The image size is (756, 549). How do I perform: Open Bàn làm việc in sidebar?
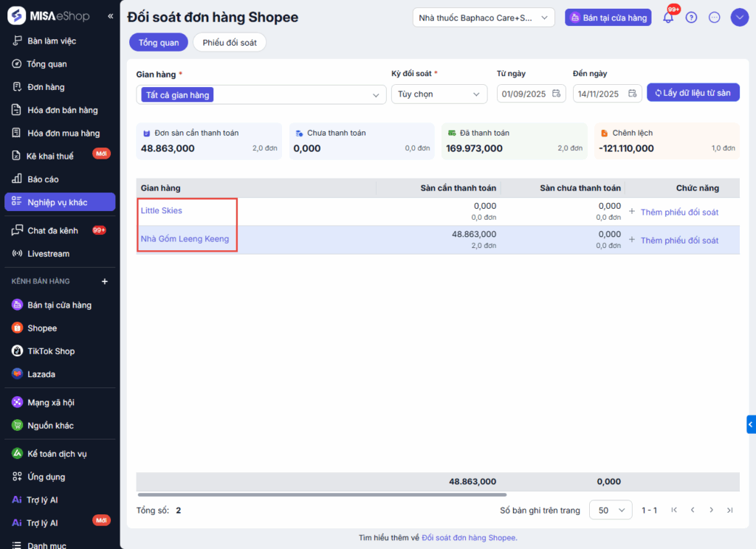click(60, 41)
